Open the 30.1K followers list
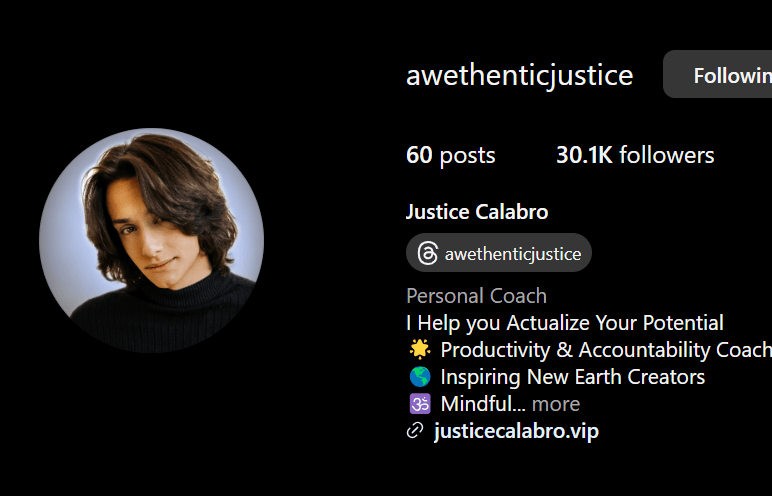The width and height of the screenshot is (772, 496). point(635,155)
